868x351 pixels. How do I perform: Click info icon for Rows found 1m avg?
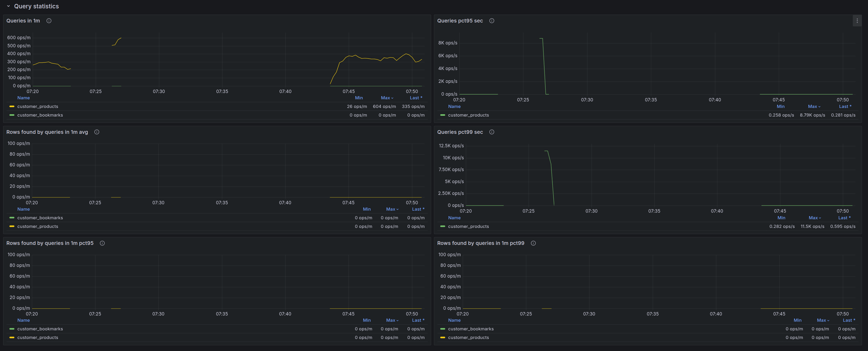(x=97, y=132)
